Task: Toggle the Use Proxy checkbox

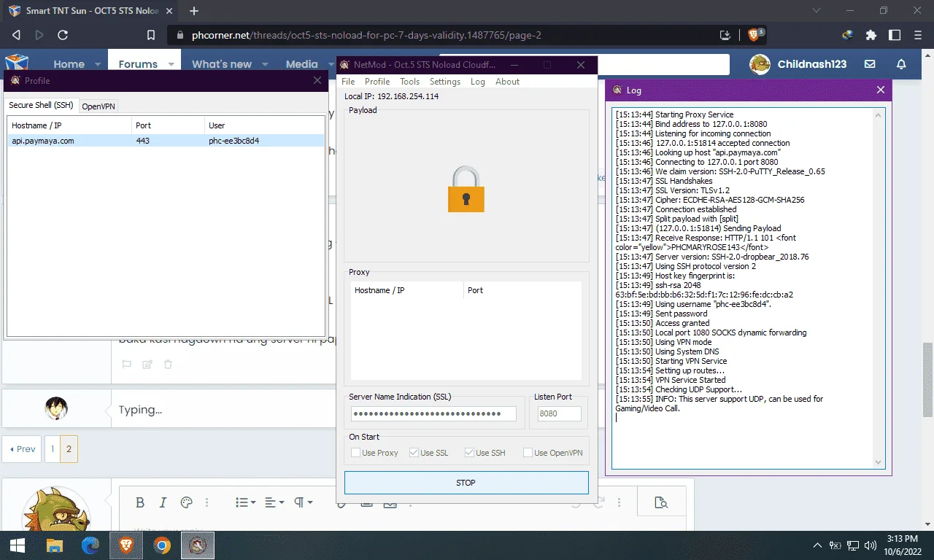Action: tap(356, 453)
